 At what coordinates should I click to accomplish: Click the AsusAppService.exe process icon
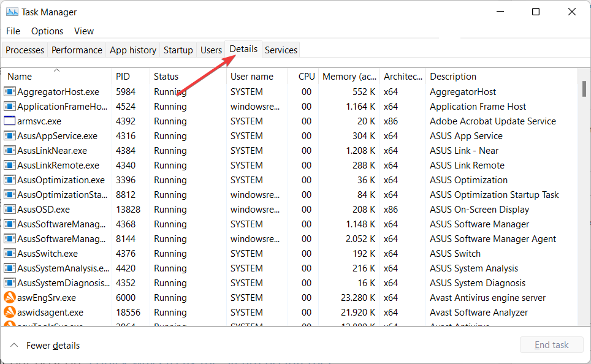point(10,135)
